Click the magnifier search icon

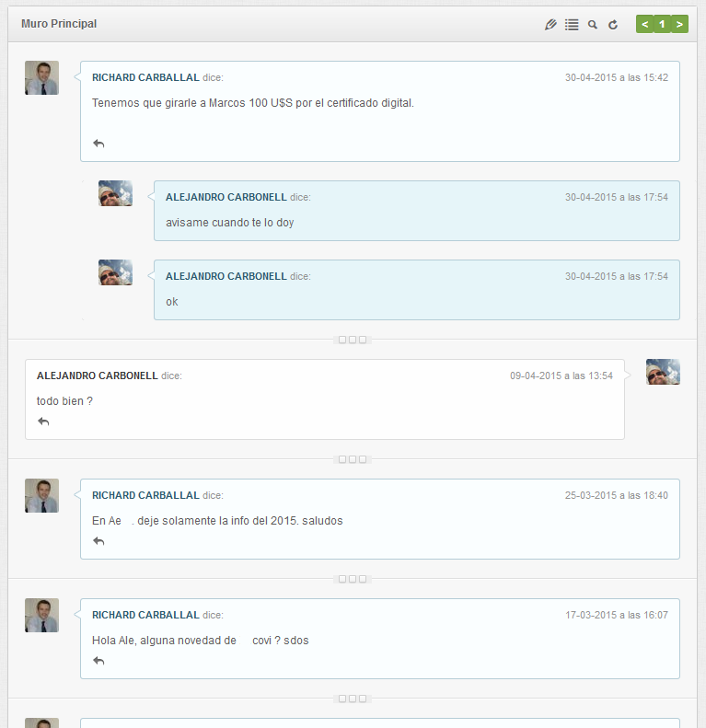(592, 25)
